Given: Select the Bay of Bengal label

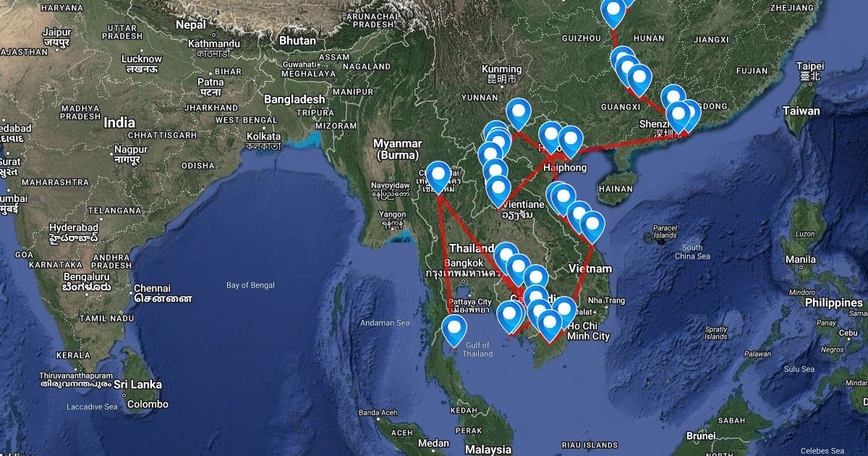Looking at the screenshot, I should [250, 285].
